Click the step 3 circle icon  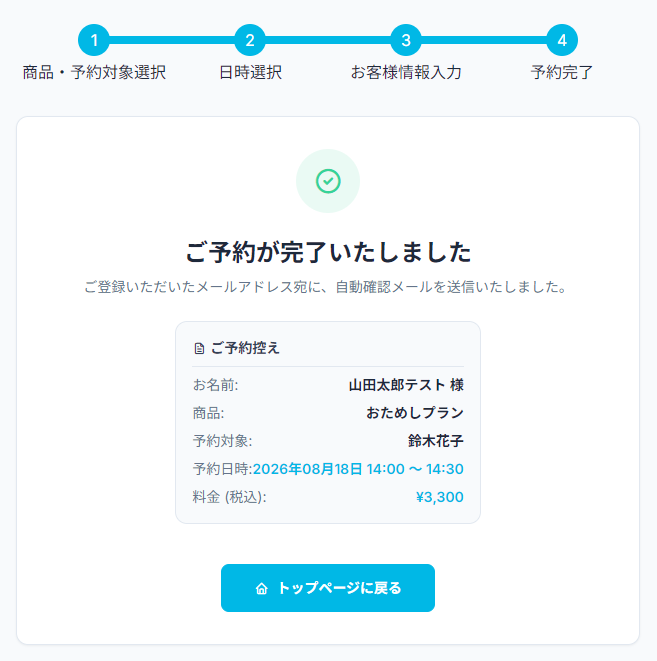[x=406, y=40]
